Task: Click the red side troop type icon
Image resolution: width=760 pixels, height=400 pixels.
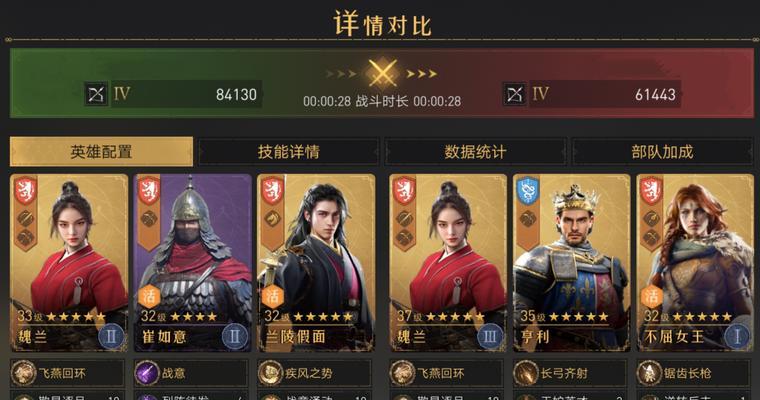Action: tap(514, 94)
